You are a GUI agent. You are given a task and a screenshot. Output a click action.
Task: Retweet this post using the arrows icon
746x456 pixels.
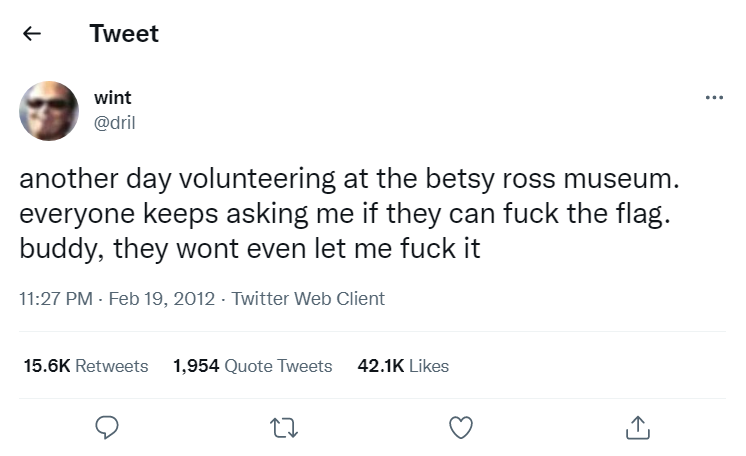pyautogui.click(x=283, y=427)
